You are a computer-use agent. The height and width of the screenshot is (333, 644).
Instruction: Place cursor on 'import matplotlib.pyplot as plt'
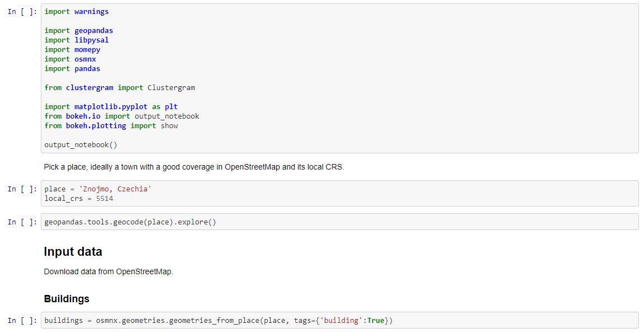[x=111, y=107]
